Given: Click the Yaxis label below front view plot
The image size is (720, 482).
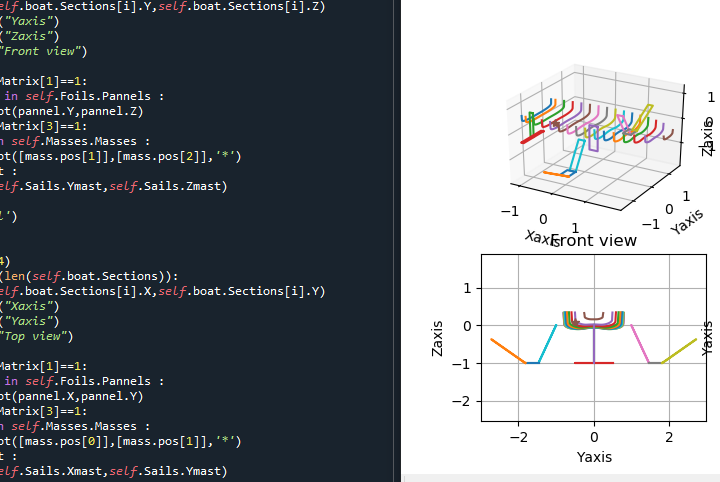Looking at the screenshot, I should pos(594,457).
